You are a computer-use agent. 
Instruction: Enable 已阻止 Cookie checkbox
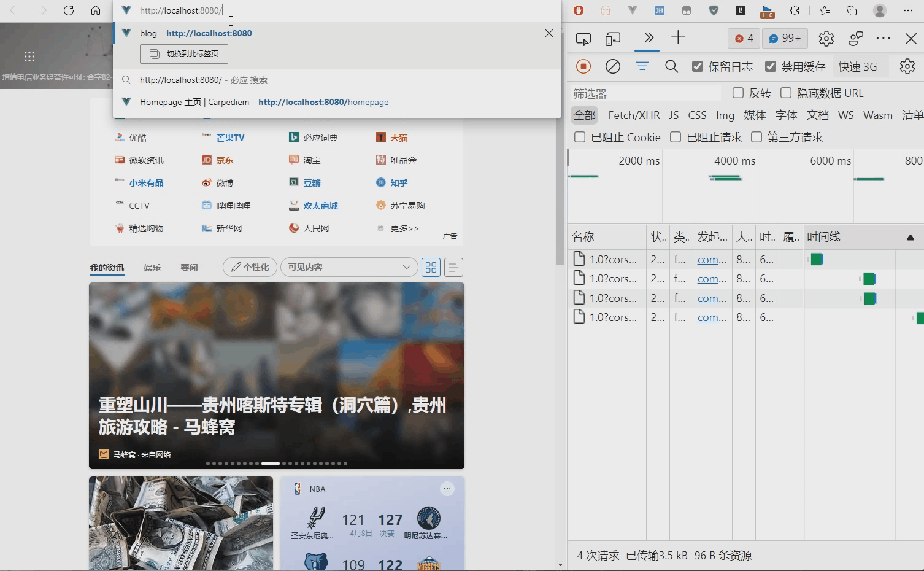[580, 137]
